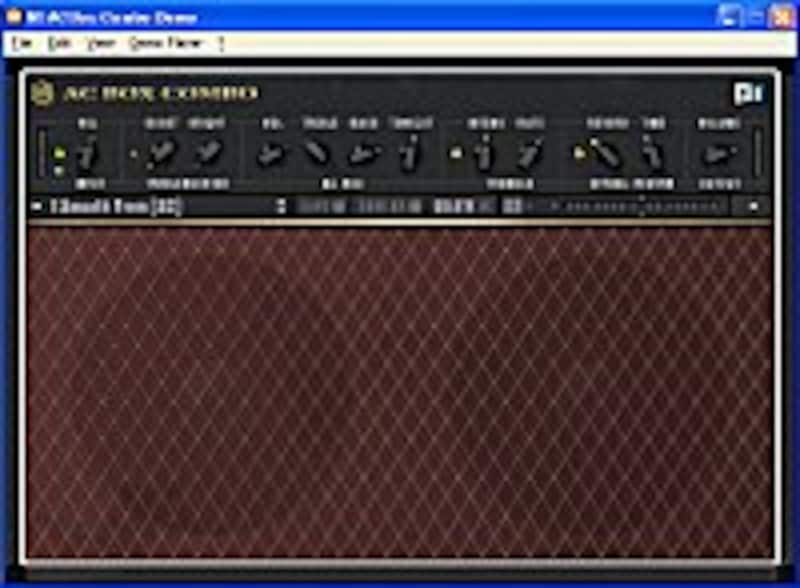This screenshot has height=588, width=800.
Task: Click the Bright knob in the preamp section
Action: click(207, 153)
